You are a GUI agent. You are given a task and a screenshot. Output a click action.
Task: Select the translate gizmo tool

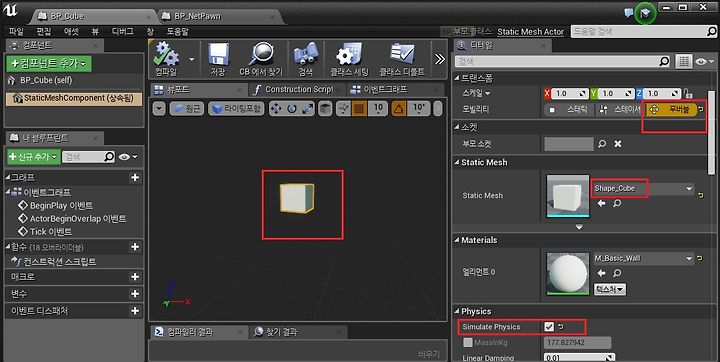(x=276, y=109)
